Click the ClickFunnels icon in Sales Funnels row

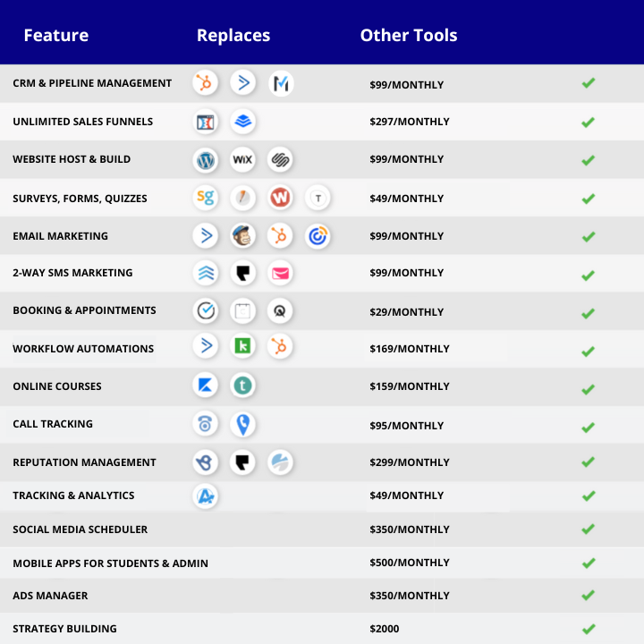205,122
